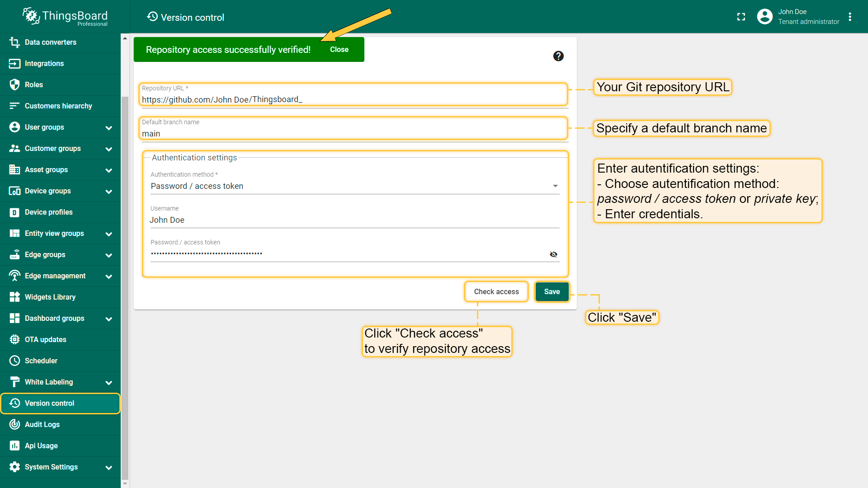Expand the System Settings chevron
868x488 pixels.
(108, 467)
